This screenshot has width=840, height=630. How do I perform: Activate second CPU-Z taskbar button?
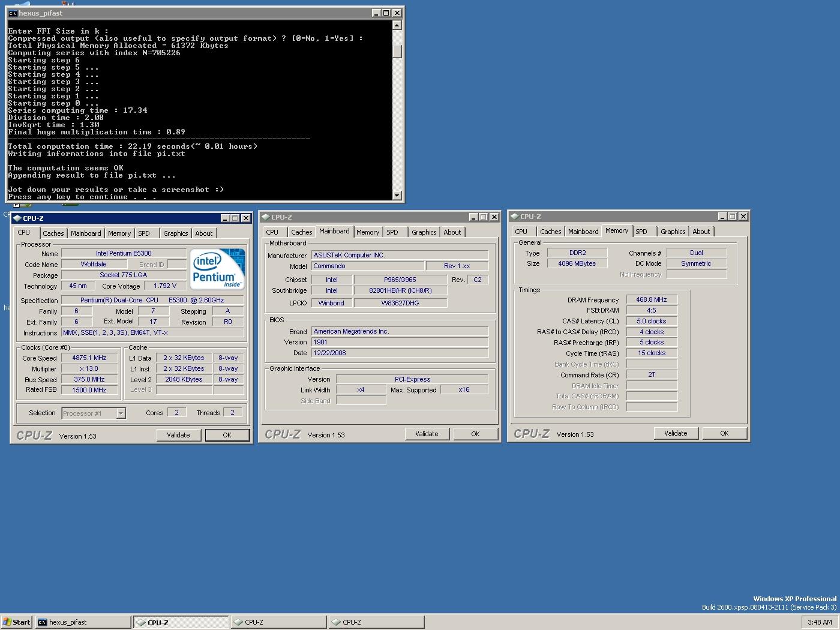278,622
